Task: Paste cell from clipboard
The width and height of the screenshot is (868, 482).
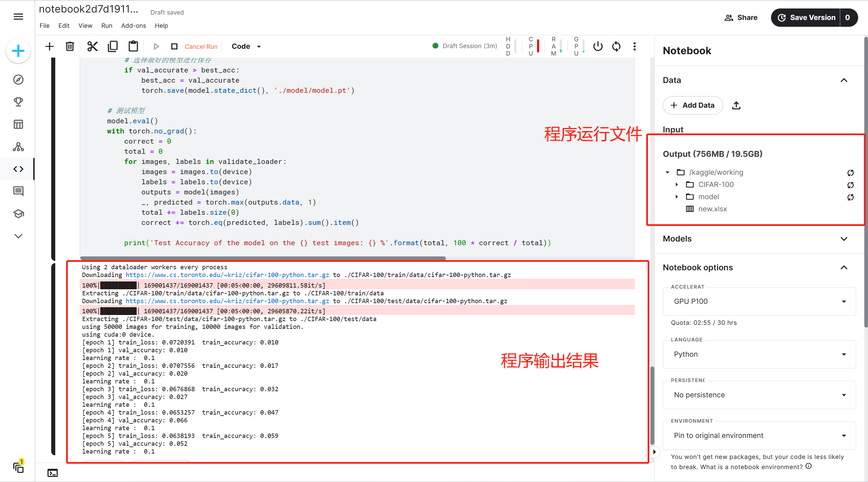Action: [133, 46]
